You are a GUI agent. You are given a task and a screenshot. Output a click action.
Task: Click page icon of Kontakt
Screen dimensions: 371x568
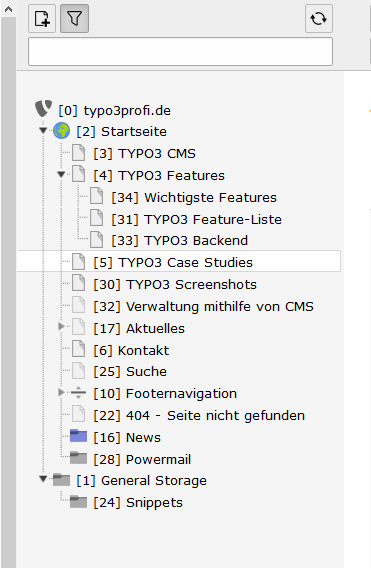point(78,349)
